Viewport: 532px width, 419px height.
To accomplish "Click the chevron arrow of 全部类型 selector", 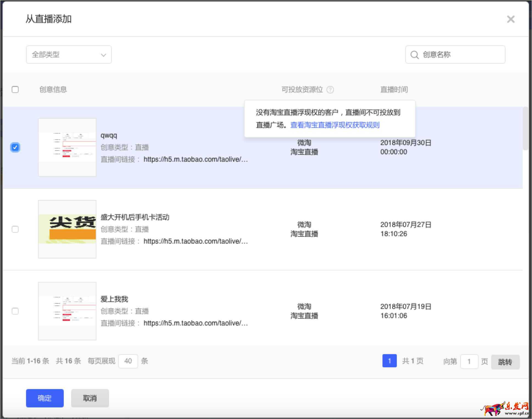I will 103,55.
